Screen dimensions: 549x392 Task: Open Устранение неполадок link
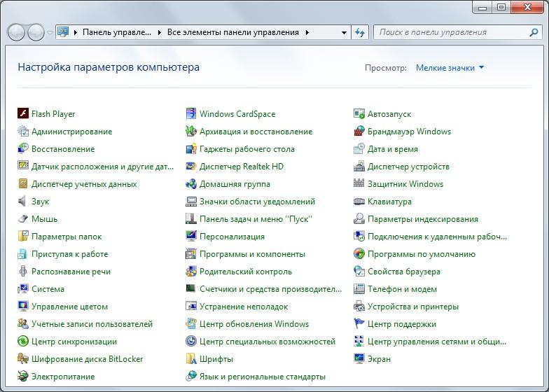(244, 307)
